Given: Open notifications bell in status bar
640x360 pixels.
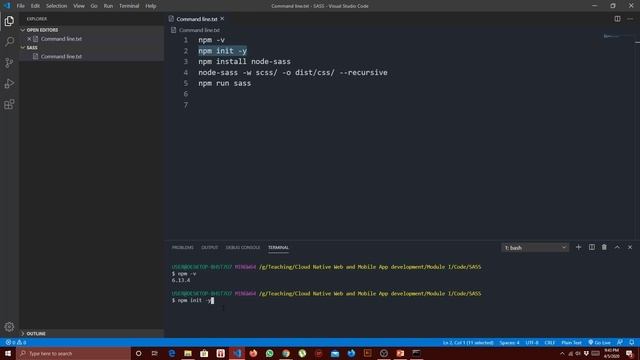Looking at the screenshot, I should (631, 342).
